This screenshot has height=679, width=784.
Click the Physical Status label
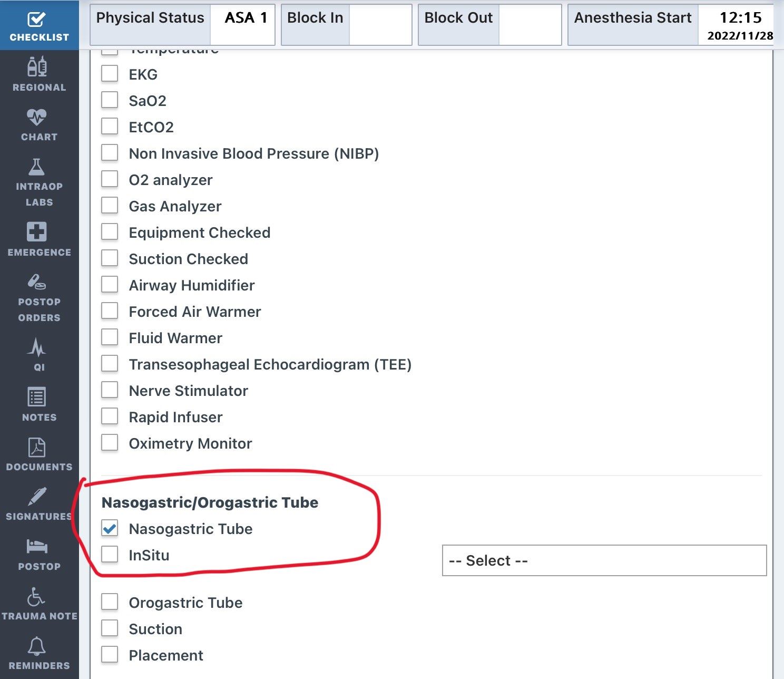coord(150,18)
